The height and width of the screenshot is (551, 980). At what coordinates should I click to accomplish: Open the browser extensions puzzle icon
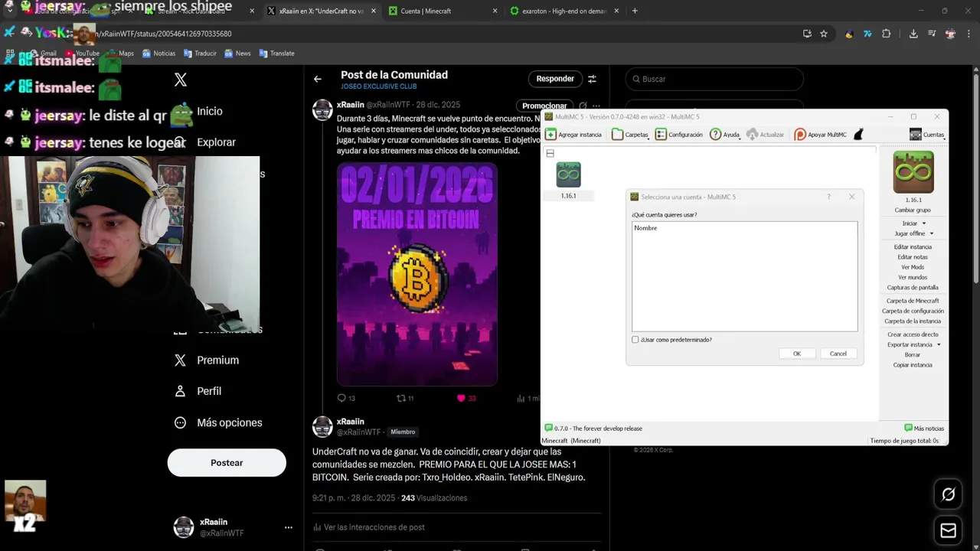pos(887,34)
